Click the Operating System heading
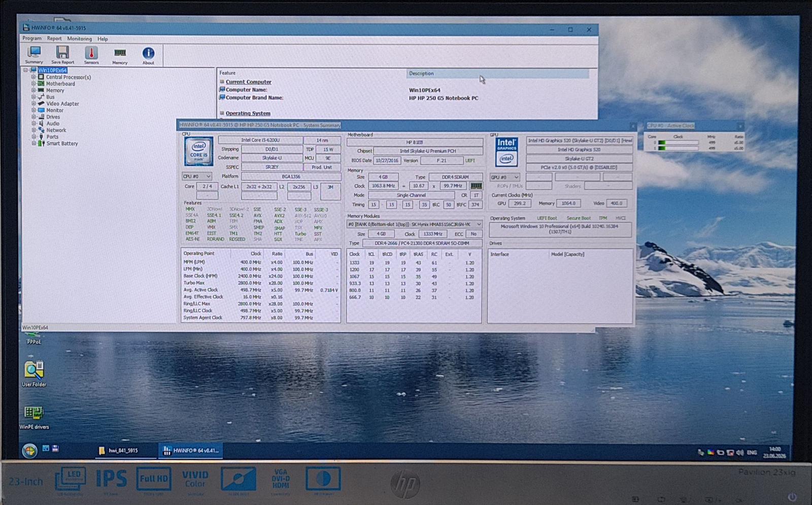812x505 pixels. point(248,113)
